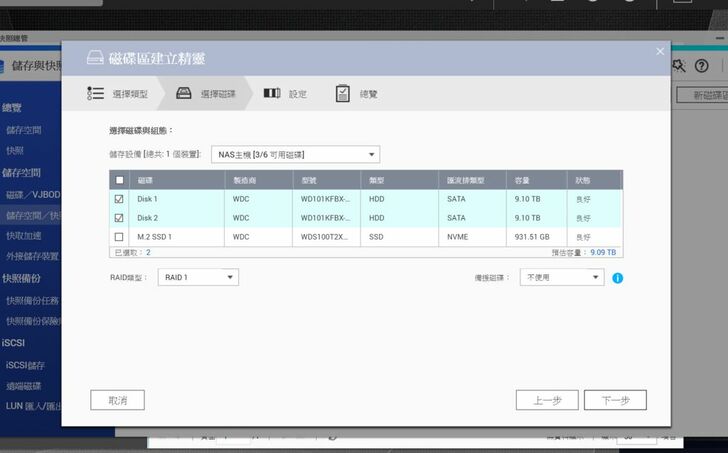The width and height of the screenshot is (728, 453).
Task: Open 磁碟/VJBOD in sidebar
Action: tap(33, 194)
